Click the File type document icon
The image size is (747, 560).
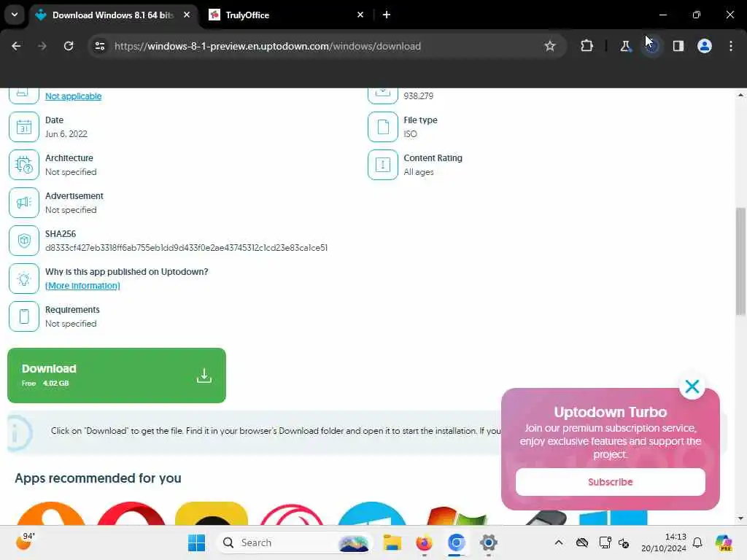pyautogui.click(x=383, y=127)
